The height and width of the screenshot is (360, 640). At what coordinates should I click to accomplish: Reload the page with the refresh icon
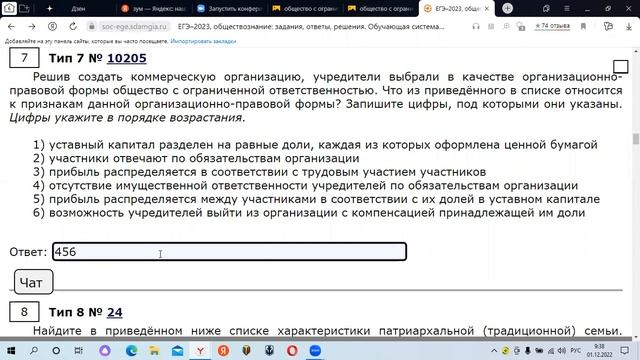tap(73, 27)
